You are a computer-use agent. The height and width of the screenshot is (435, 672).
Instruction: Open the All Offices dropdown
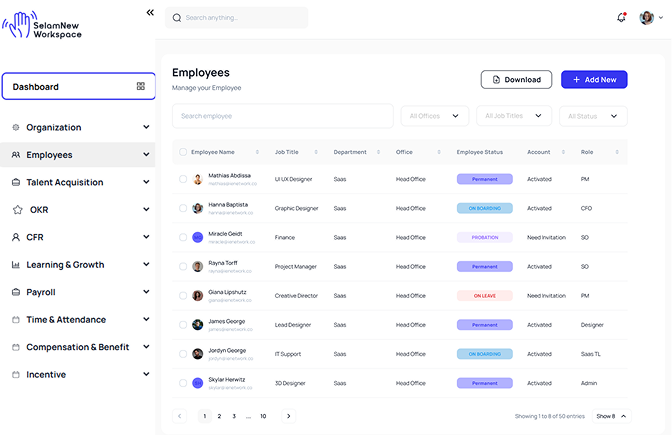tap(434, 116)
